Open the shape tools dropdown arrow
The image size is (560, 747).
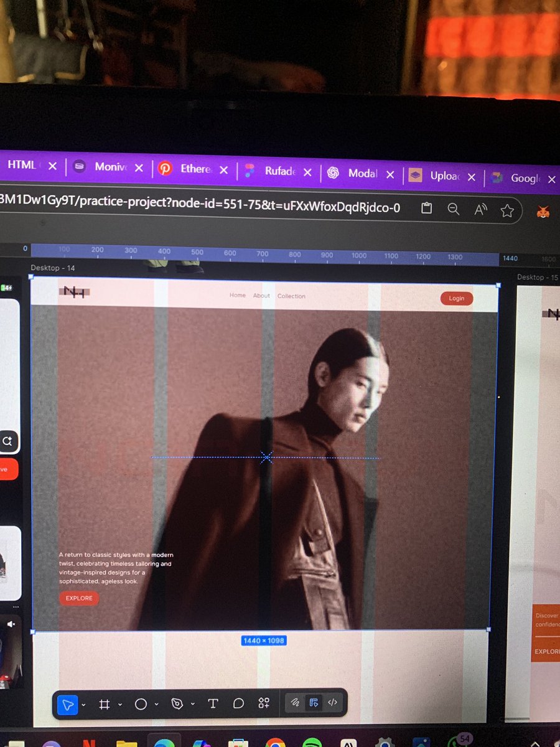[x=156, y=705]
